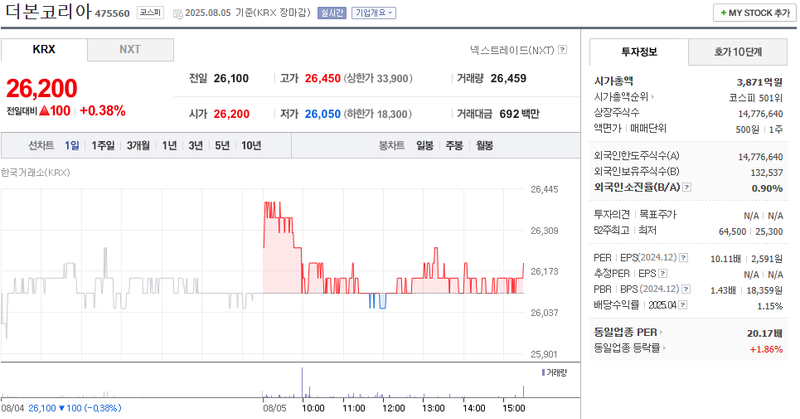
Task: Expand 동일업종 PER arrow link
Action: coord(661,332)
